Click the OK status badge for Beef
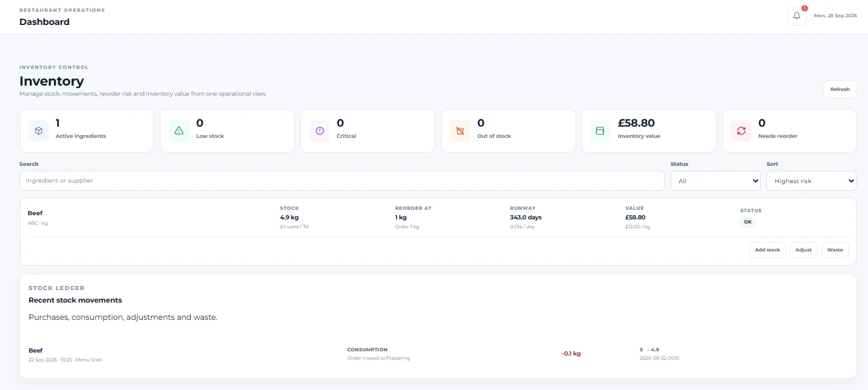868x390 pixels. pyautogui.click(x=748, y=222)
